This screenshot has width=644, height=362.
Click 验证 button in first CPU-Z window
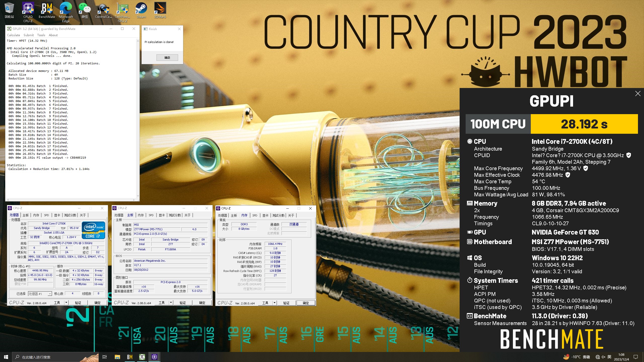click(78, 303)
